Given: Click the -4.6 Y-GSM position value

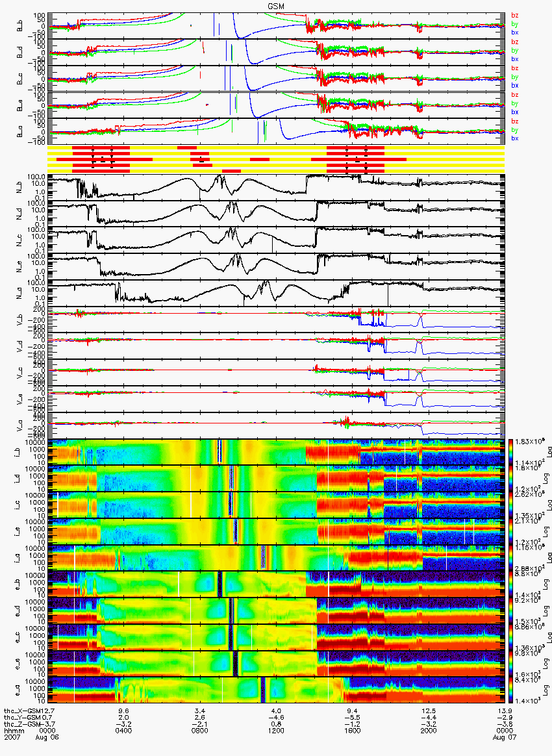Looking at the screenshot, I should pos(276,718).
